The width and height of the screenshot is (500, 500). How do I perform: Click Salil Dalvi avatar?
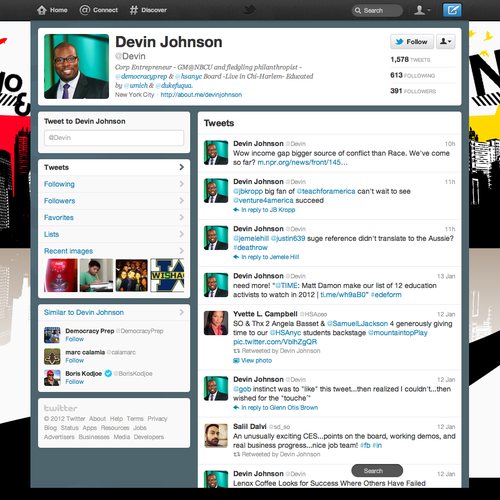point(216,436)
